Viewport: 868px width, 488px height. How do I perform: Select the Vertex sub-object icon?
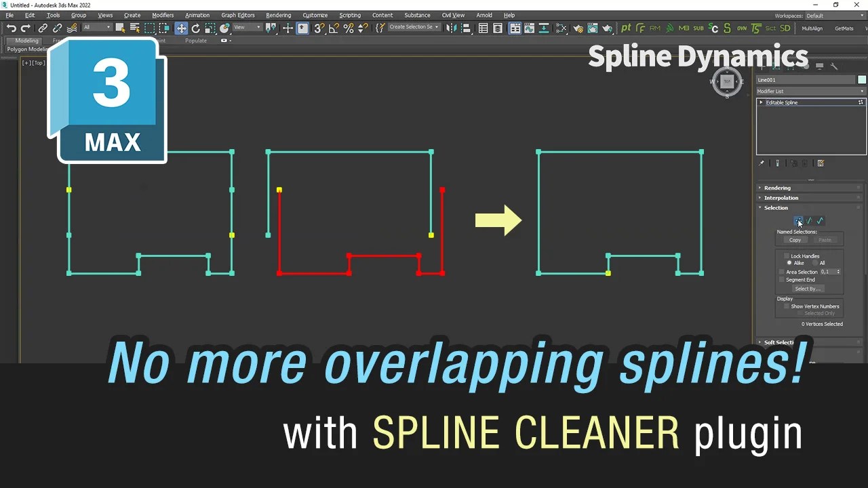(799, 220)
